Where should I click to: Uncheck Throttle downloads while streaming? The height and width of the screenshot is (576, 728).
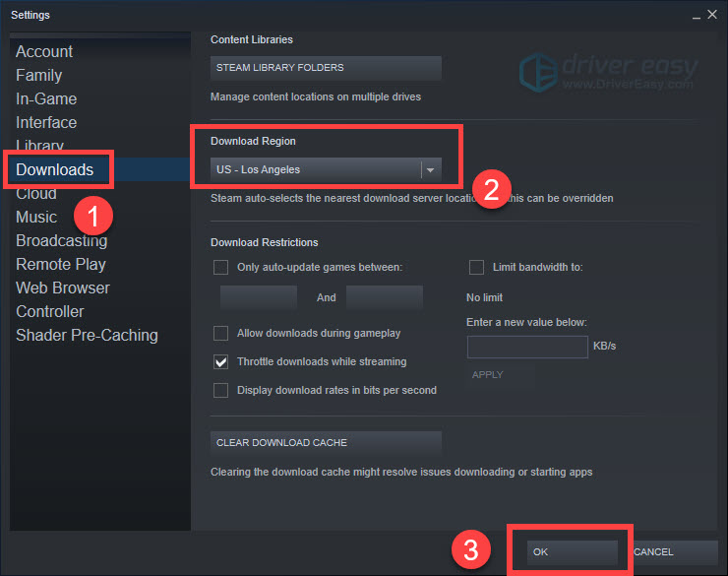pos(221,361)
